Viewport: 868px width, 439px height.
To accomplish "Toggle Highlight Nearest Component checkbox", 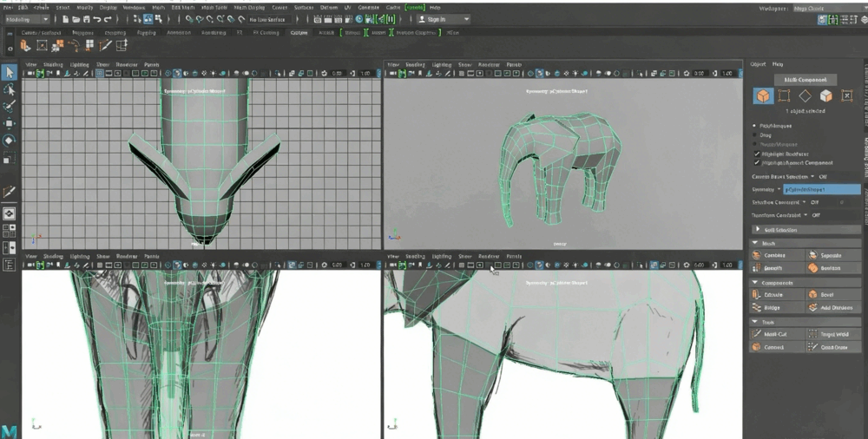I will (x=756, y=162).
